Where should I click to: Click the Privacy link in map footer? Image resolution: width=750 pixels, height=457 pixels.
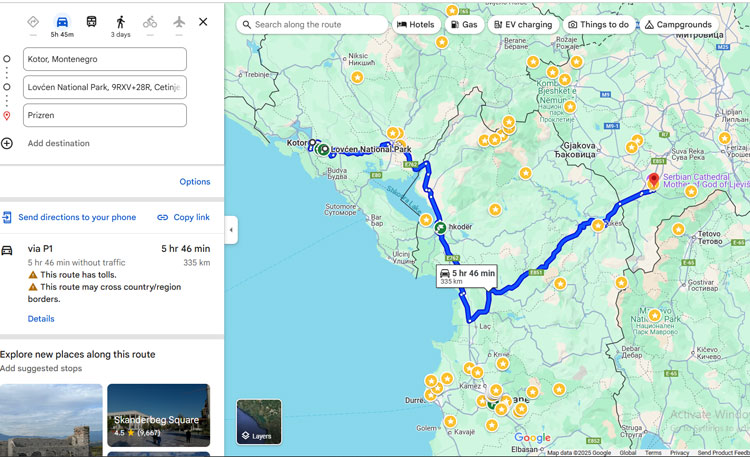(679, 453)
